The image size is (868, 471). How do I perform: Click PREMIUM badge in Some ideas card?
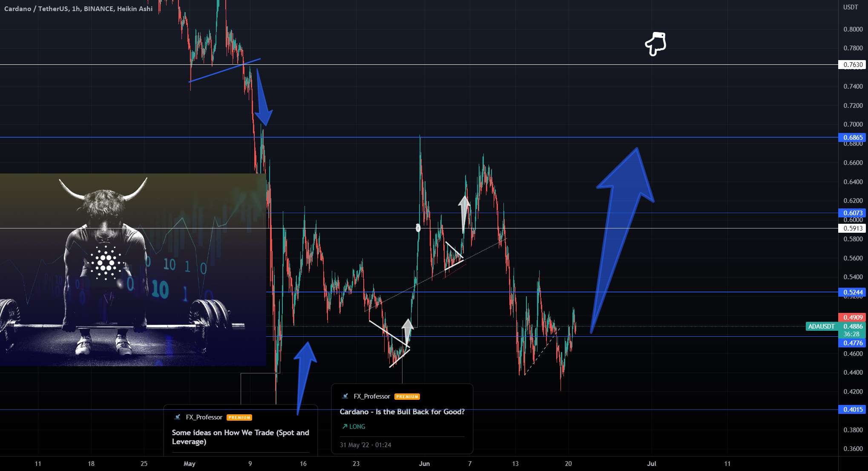point(239,418)
